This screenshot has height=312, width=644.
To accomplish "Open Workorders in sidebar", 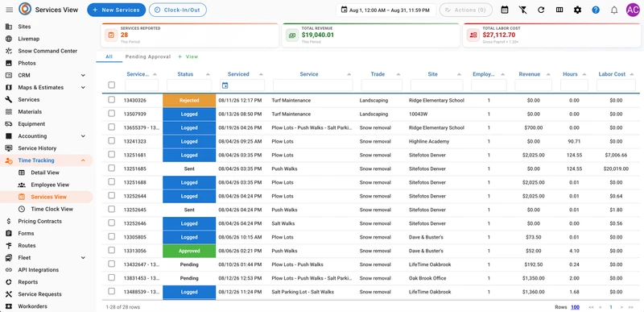I will click(32, 306).
